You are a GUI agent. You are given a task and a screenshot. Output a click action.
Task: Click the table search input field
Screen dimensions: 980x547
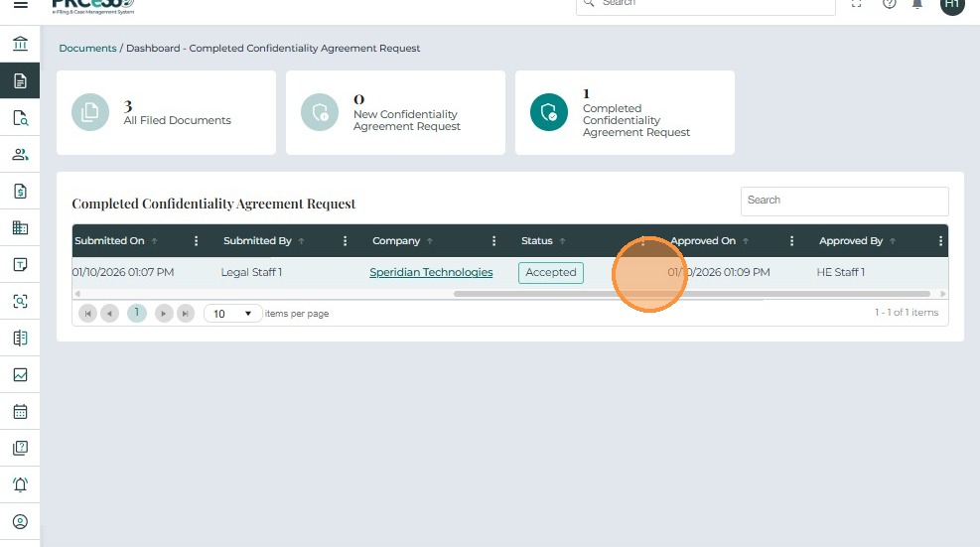click(844, 201)
